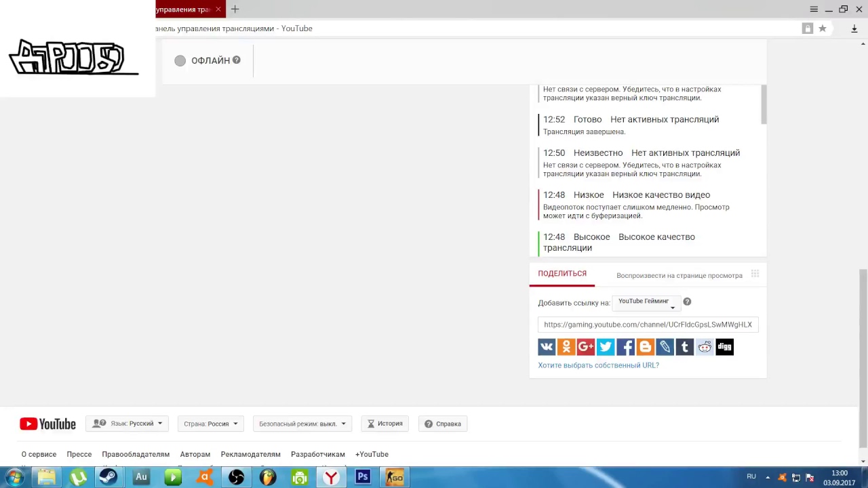Switch to the ПОДЕЛИТЬСЯ tab

(562, 273)
